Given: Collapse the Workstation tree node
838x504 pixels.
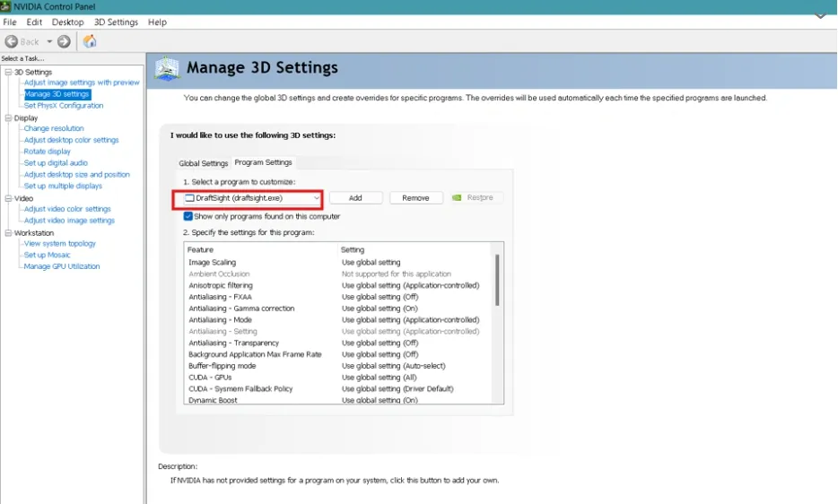Looking at the screenshot, I should (8, 233).
